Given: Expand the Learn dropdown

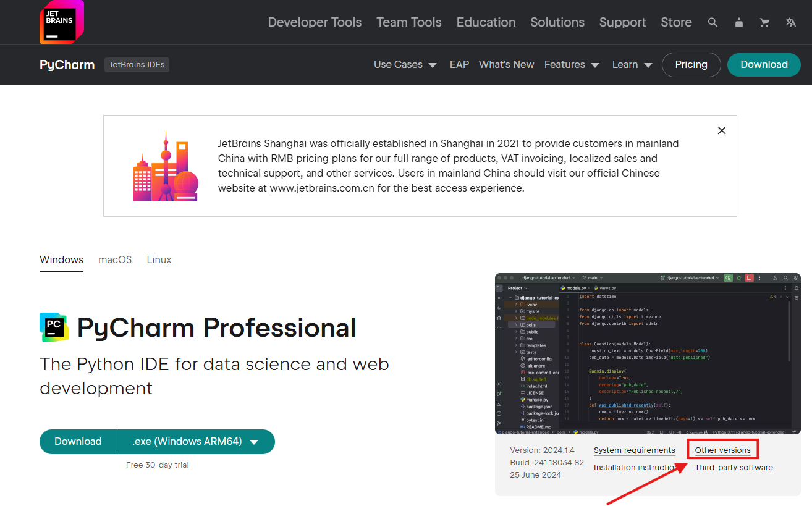Looking at the screenshot, I should click(x=632, y=64).
